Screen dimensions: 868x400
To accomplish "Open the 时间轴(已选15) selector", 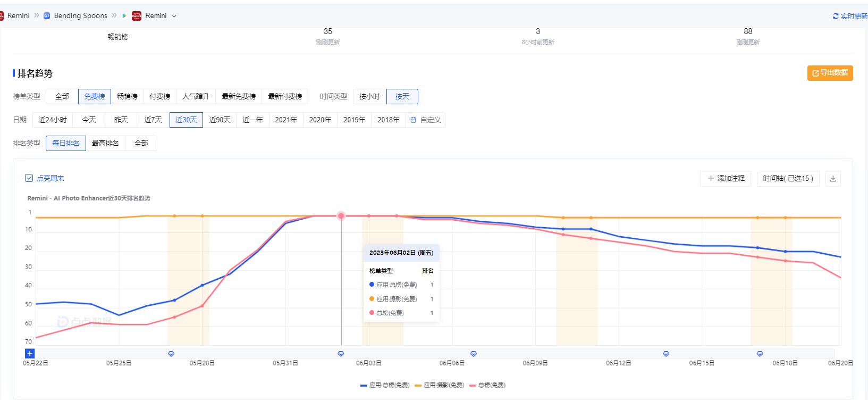I will pyautogui.click(x=788, y=179).
